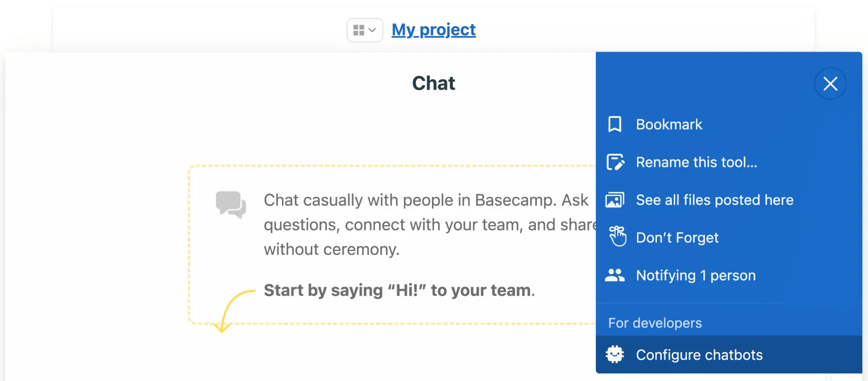Click the robot Configure chatbots icon
Viewport: 868px width, 381px height.
(615, 354)
